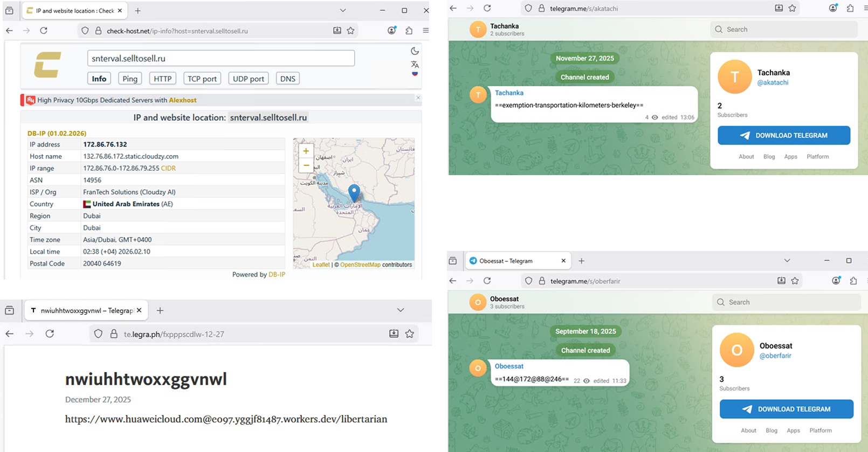Screen dimensions: 868x452
Task: Open the sidebar icon in telegra.ph window
Action: click(9, 310)
